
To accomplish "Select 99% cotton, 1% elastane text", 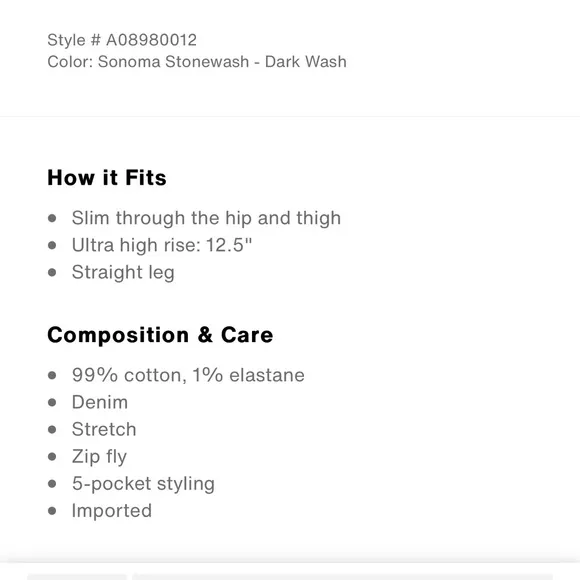I will pyautogui.click(x=188, y=375).
